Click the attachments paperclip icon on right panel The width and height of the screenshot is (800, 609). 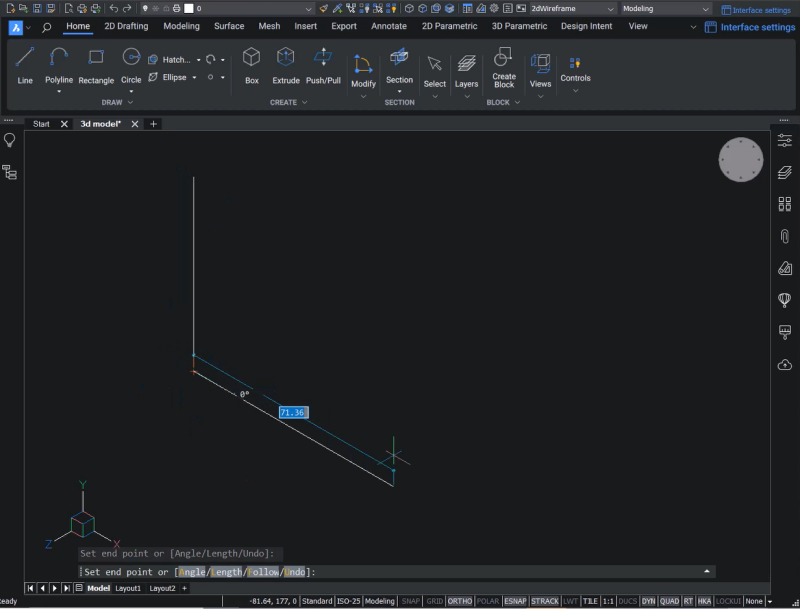(x=785, y=236)
